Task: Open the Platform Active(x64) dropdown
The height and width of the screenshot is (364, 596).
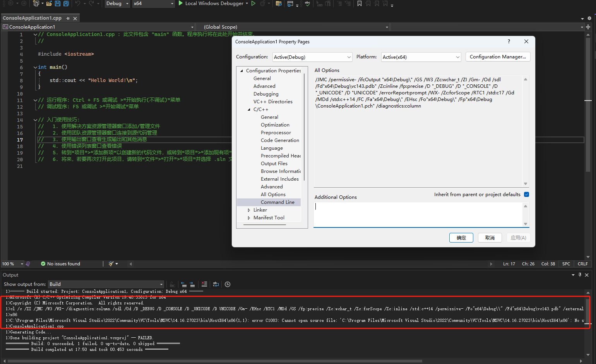Action: tap(421, 57)
